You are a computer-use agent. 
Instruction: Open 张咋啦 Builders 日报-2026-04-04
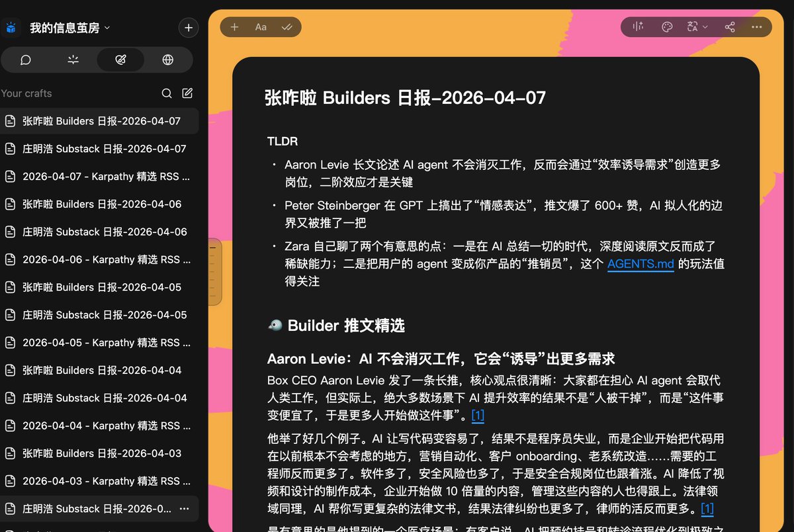[99, 371]
